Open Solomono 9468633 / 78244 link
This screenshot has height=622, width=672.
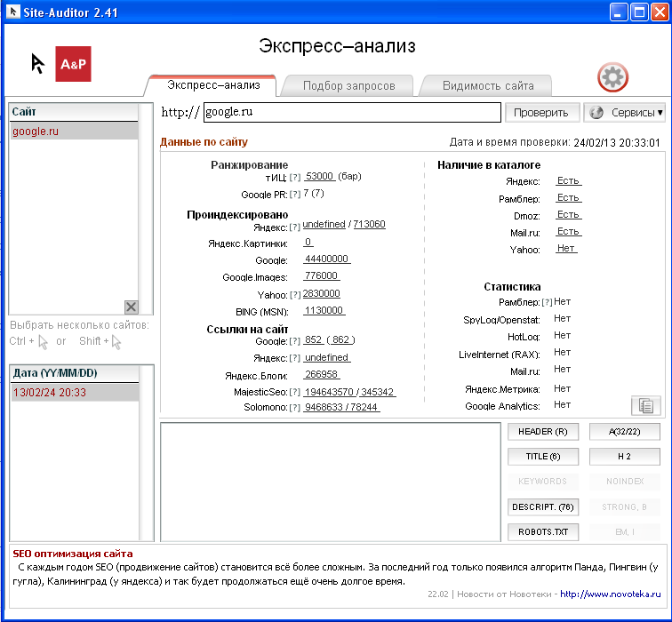(341, 407)
